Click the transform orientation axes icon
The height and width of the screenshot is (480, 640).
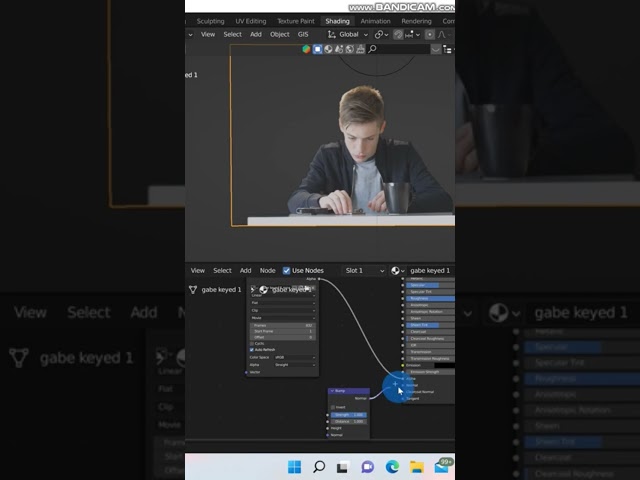[331, 35]
